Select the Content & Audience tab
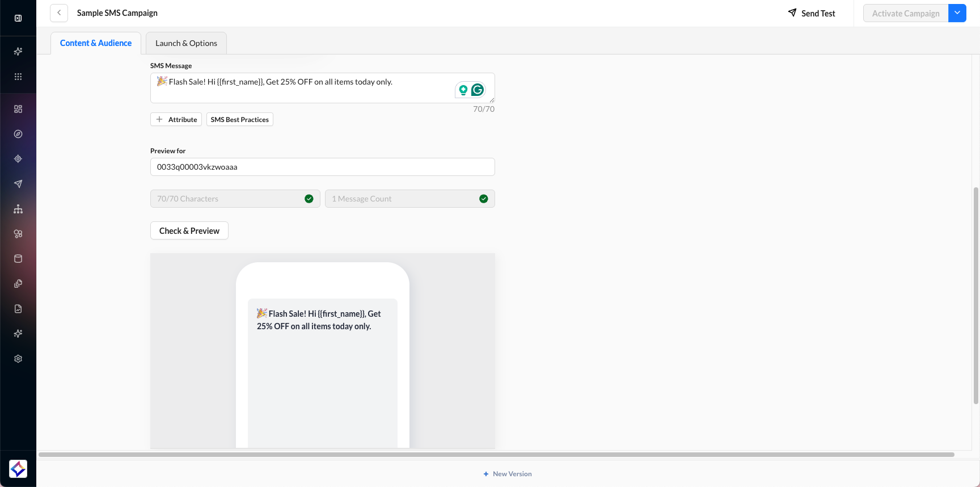The width and height of the screenshot is (980, 487). (96, 43)
